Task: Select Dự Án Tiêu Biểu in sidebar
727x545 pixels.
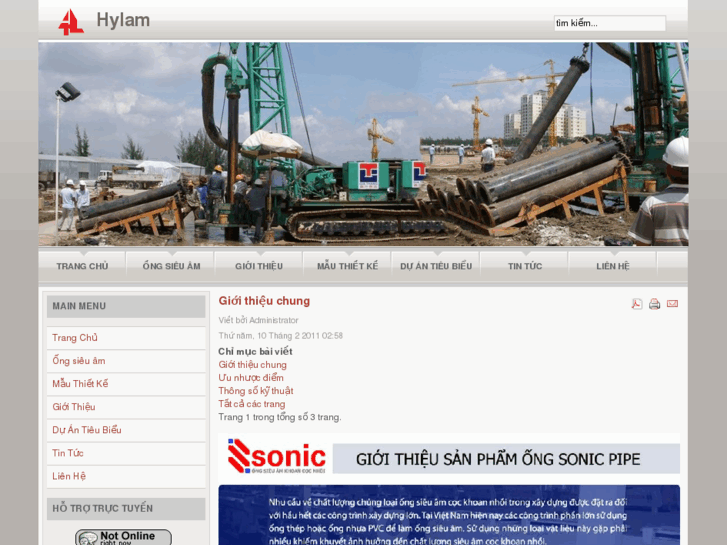Action: click(x=126, y=430)
